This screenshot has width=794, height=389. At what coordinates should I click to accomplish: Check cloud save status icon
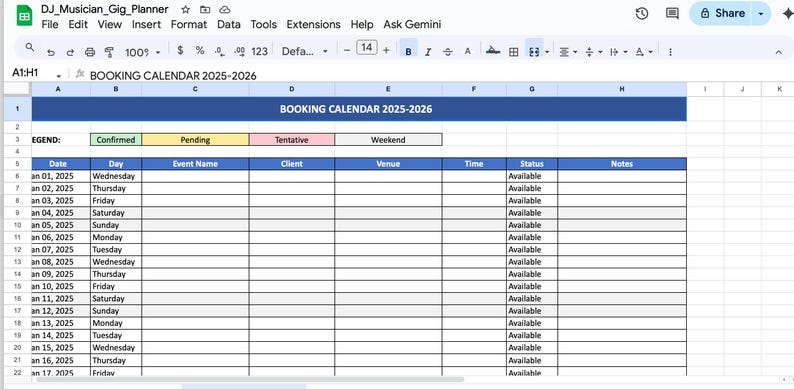(225, 10)
